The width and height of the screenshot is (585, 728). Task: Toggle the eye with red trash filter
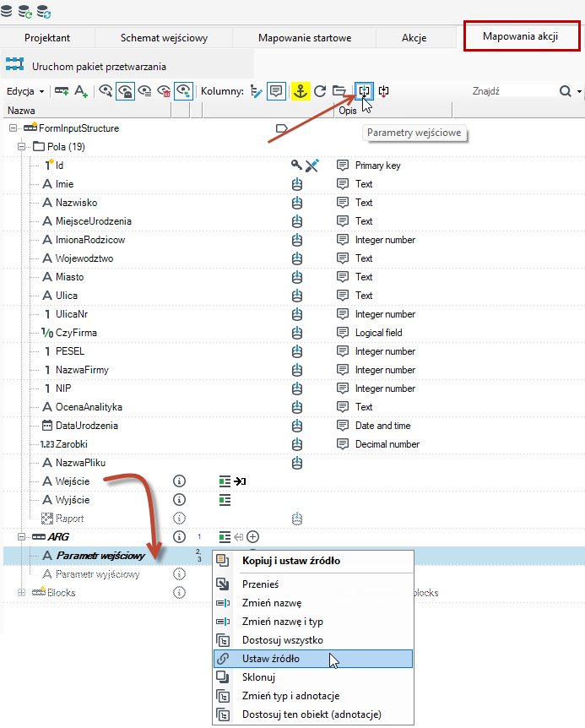[x=165, y=91]
